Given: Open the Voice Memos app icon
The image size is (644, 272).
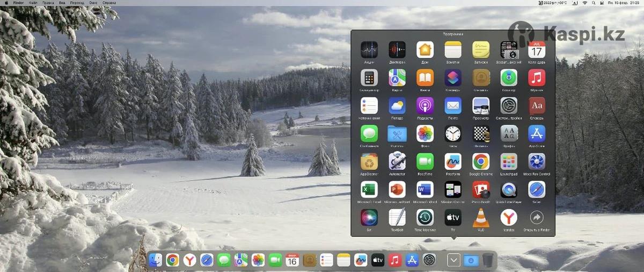Looking at the screenshot, I should 397,50.
